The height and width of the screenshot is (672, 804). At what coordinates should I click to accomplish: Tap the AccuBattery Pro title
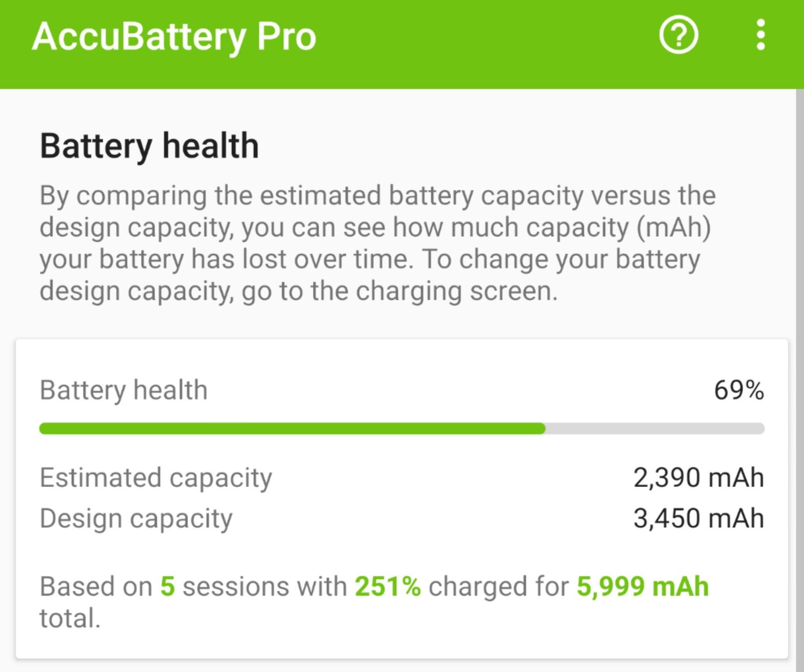[x=174, y=37]
